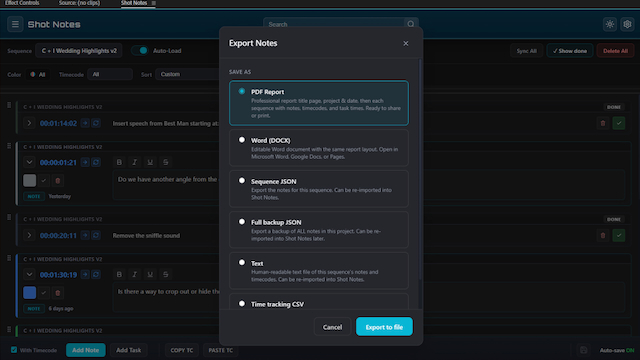Select Full backup JSON export option
The width and height of the screenshot is (640, 360).
(x=319, y=230)
